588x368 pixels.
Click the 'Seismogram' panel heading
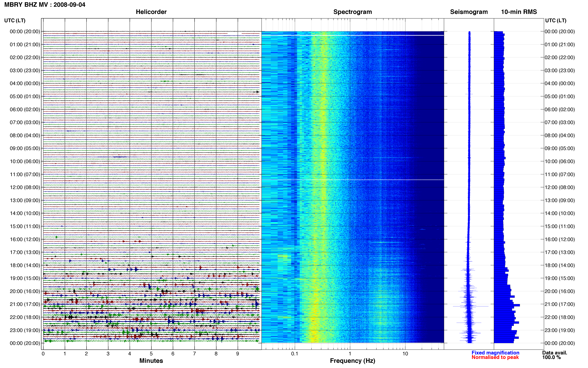pos(469,12)
